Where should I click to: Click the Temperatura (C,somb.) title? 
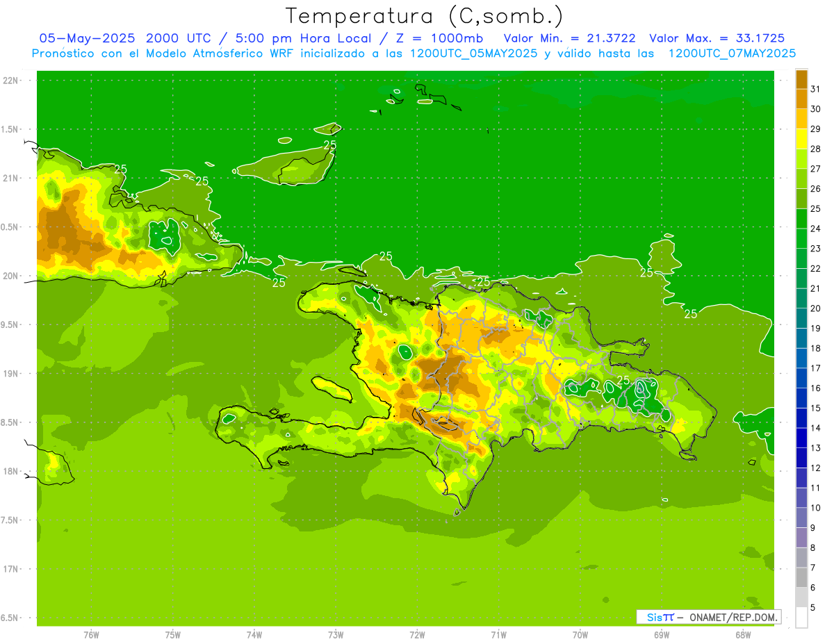[425, 15]
